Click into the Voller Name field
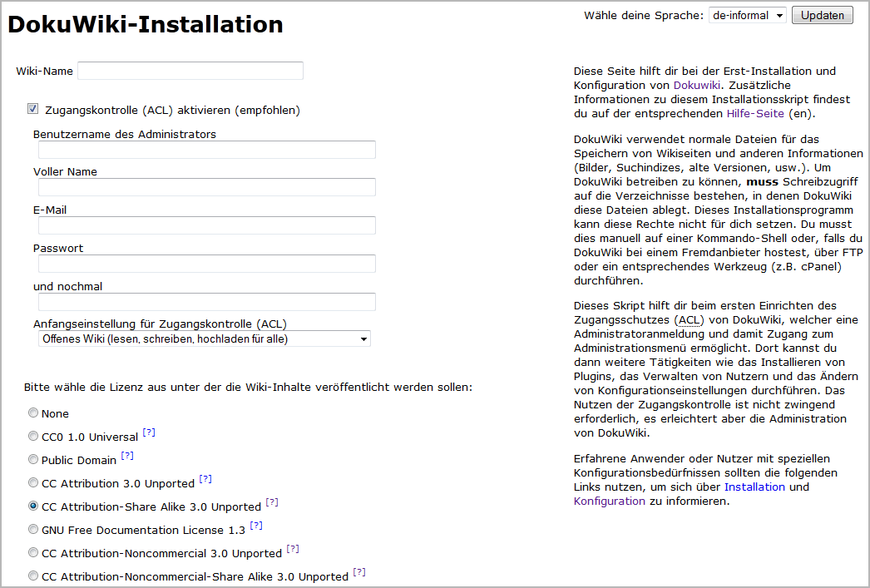This screenshot has height=588, width=870. tap(207, 187)
